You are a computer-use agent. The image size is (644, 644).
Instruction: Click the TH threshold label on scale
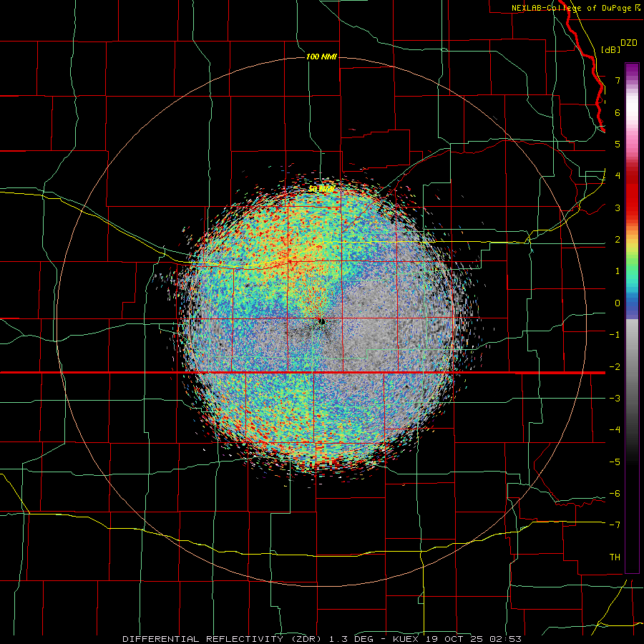[x=615, y=557]
